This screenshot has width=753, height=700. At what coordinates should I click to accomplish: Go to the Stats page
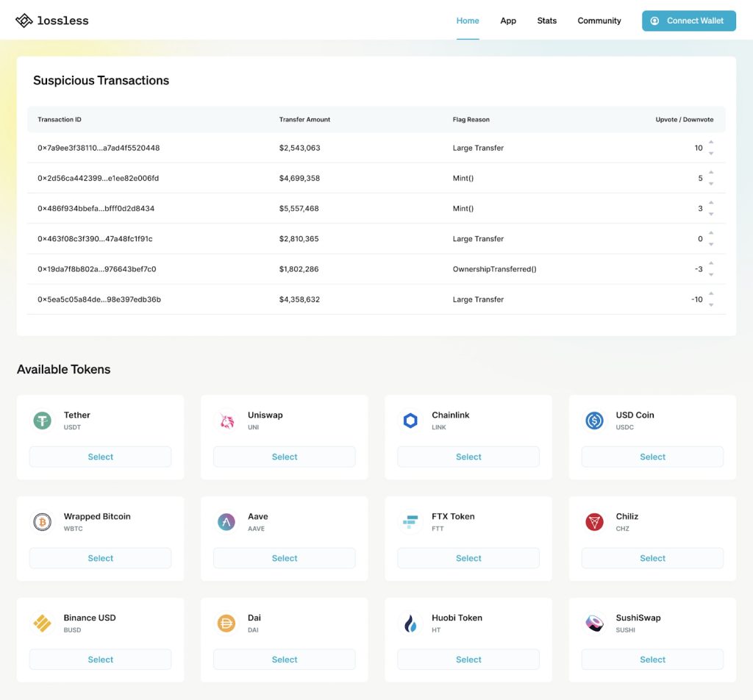547,21
